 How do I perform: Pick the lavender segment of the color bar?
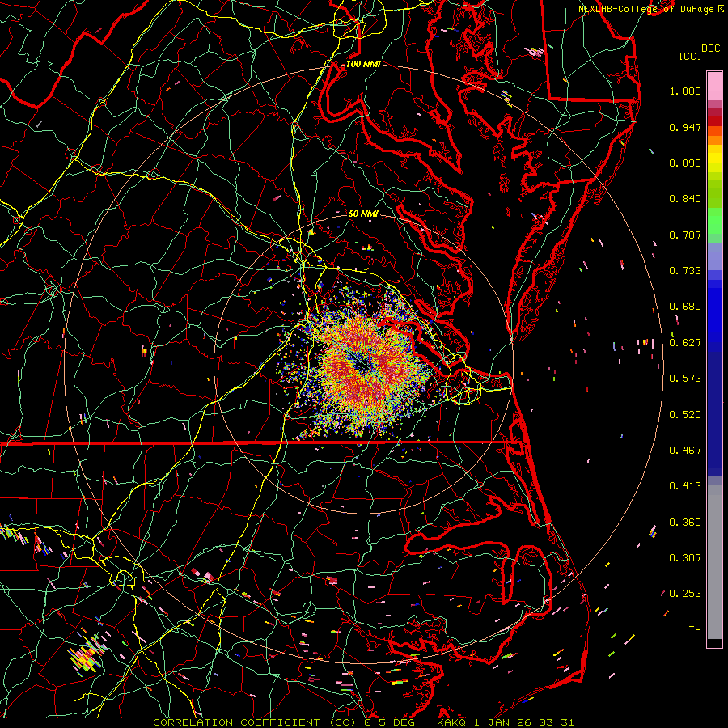coord(714,256)
